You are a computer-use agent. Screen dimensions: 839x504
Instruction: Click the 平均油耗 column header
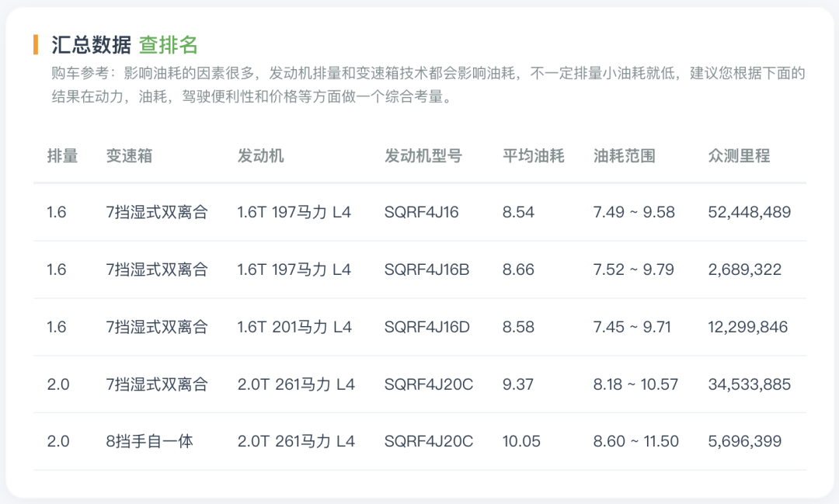tap(533, 155)
